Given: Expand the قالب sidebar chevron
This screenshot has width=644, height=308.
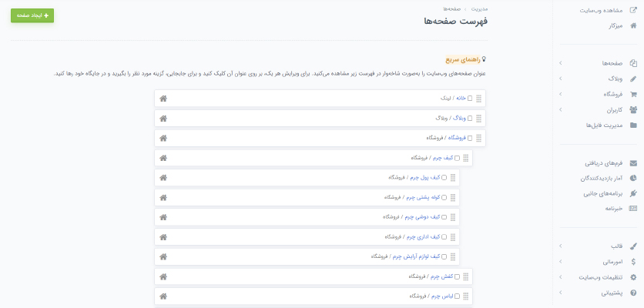Looking at the screenshot, I should click(x=561, y=246).
